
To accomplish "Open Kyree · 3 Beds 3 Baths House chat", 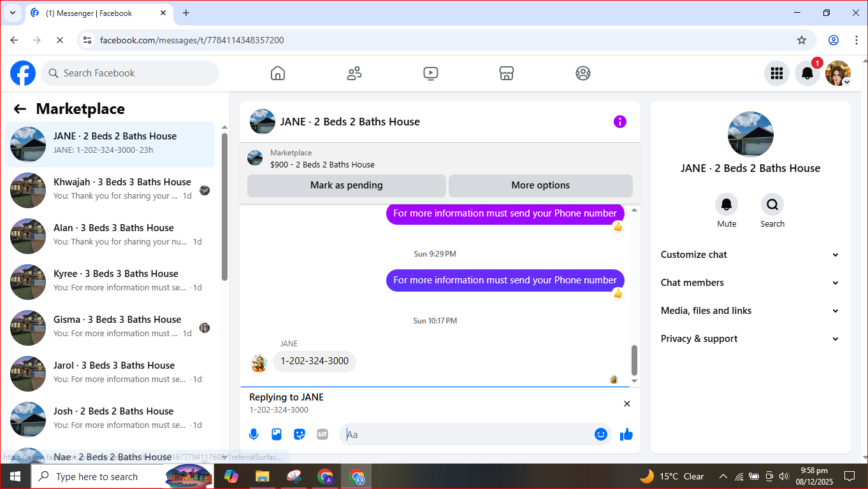I will pyautogui.click(x=110, y=282).
